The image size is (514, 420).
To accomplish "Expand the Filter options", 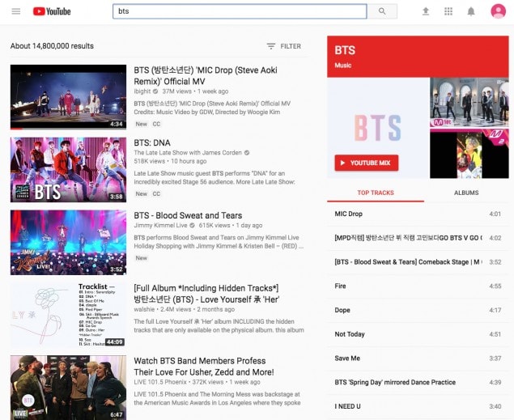I will 283,46.
